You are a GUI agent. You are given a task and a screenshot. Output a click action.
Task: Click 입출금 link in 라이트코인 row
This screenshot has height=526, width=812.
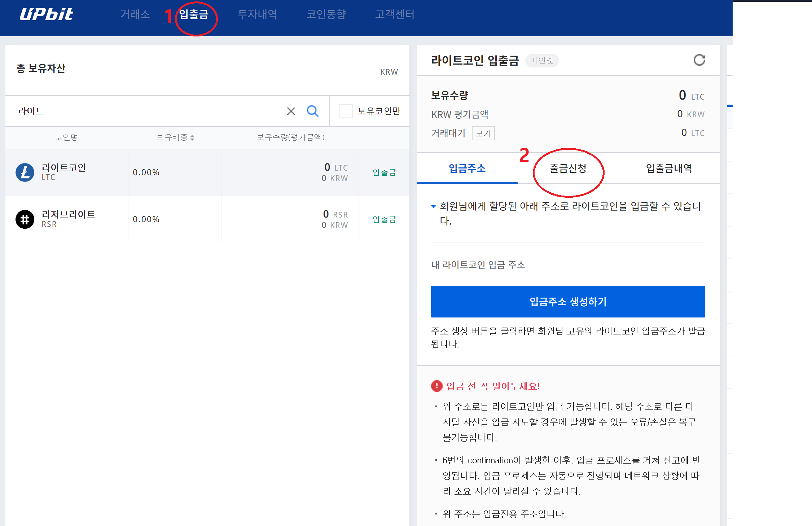pyautogui.click(x=384, y=172)
